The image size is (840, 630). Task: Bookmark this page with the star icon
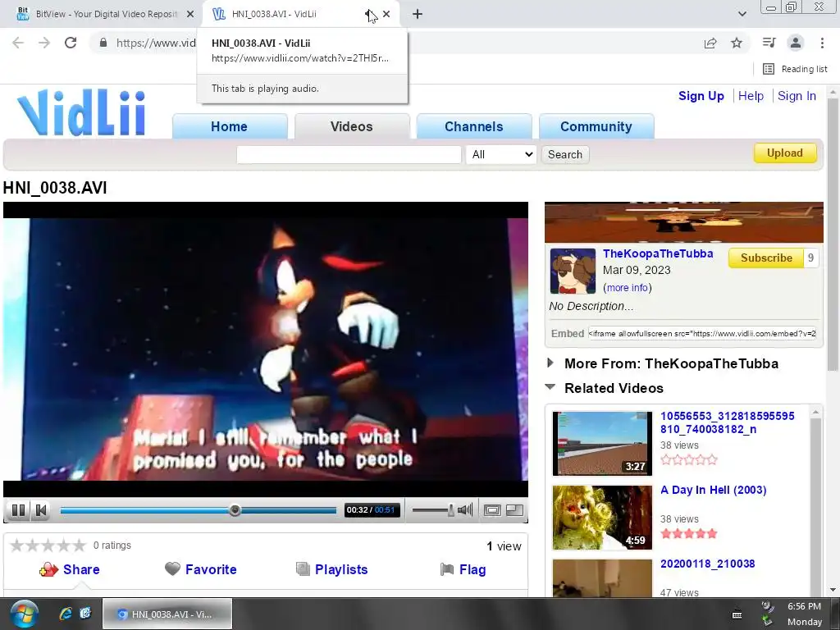[x=737, y=43]
